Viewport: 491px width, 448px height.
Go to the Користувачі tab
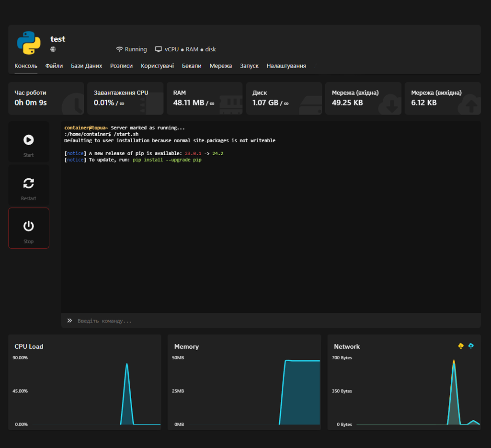(x=157, y=66)
